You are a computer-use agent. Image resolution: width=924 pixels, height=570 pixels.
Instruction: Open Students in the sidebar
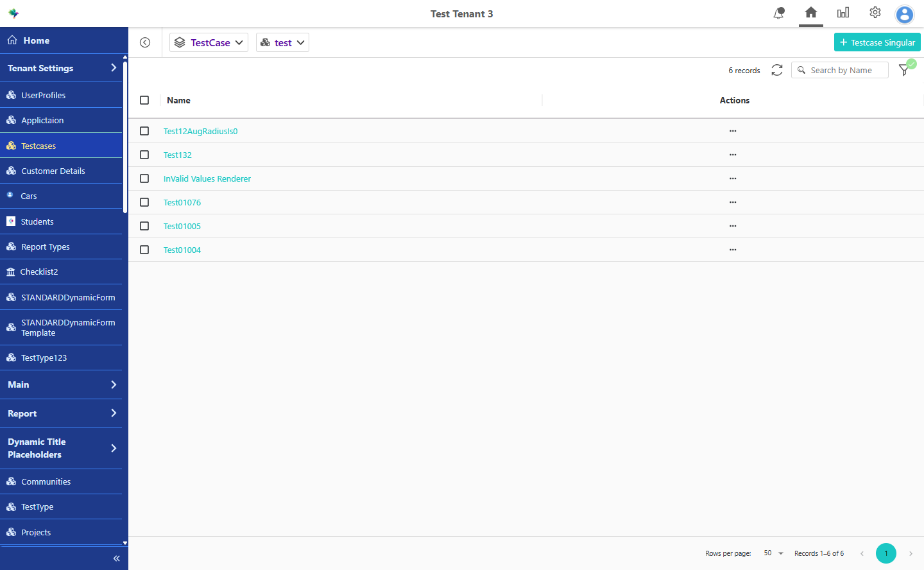(x=61, y=221)
